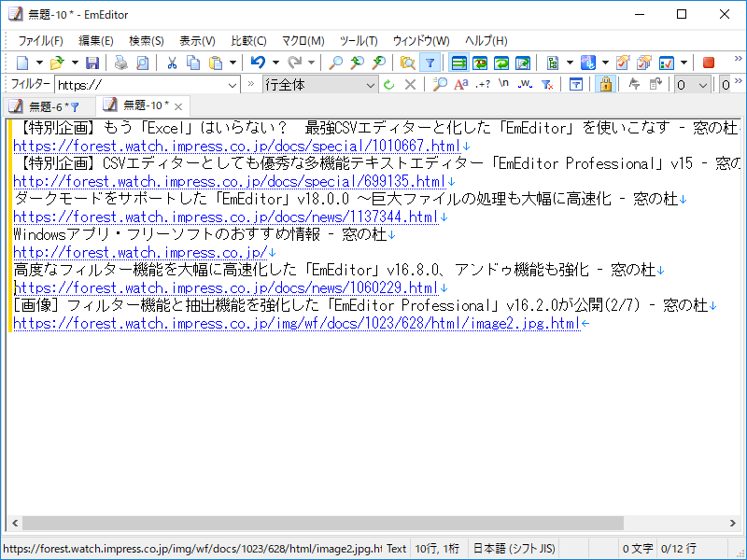Click the Undo arrow icon
This screenshot has width=747, height=560.
[x=258, y=63]
